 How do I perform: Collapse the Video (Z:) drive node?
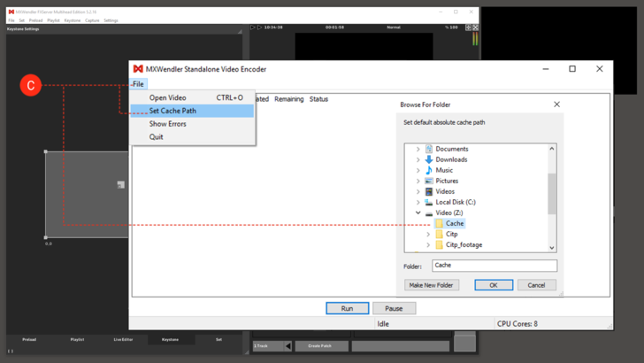coord(418,213)
